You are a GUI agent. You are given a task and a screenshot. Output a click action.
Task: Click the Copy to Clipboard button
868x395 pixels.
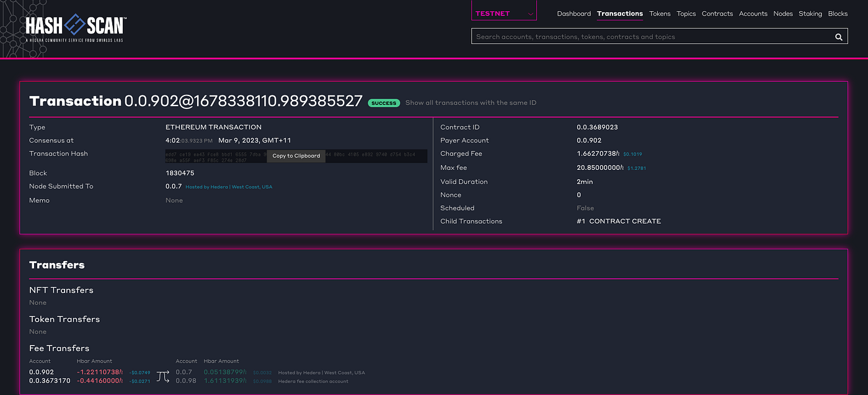pyautogui.click(x=296, y=156)
